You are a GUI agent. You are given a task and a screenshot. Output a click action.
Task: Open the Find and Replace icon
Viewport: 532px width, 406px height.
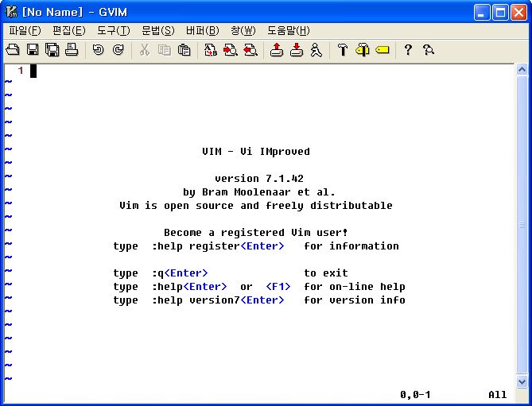coord(211,50)
